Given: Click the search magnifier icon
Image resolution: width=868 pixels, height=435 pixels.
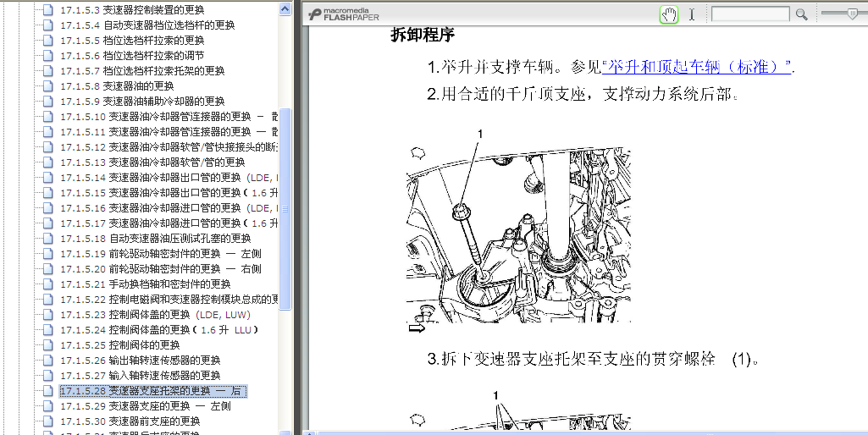Looking at the screenshot, I should 801,14.
